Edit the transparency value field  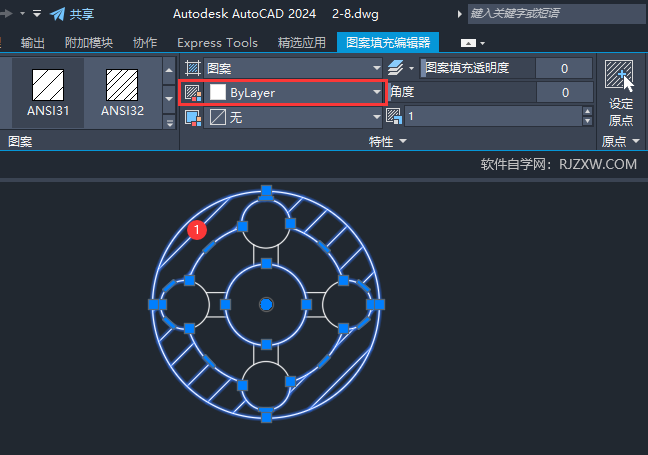(x=564, y=68)
